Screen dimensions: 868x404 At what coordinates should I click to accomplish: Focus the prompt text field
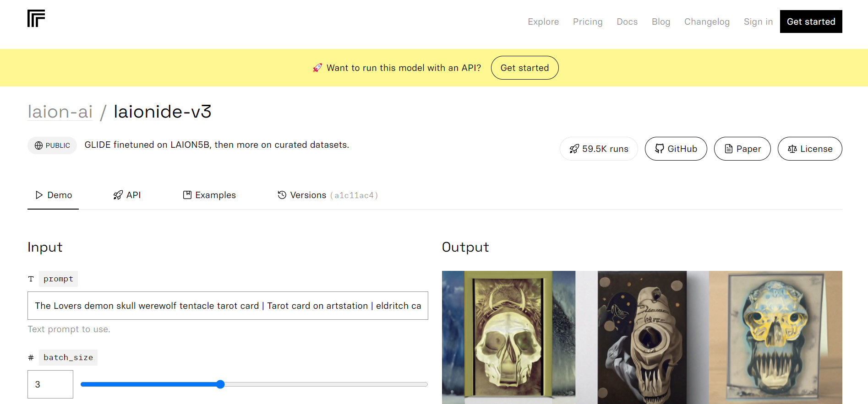click(228, 306)
